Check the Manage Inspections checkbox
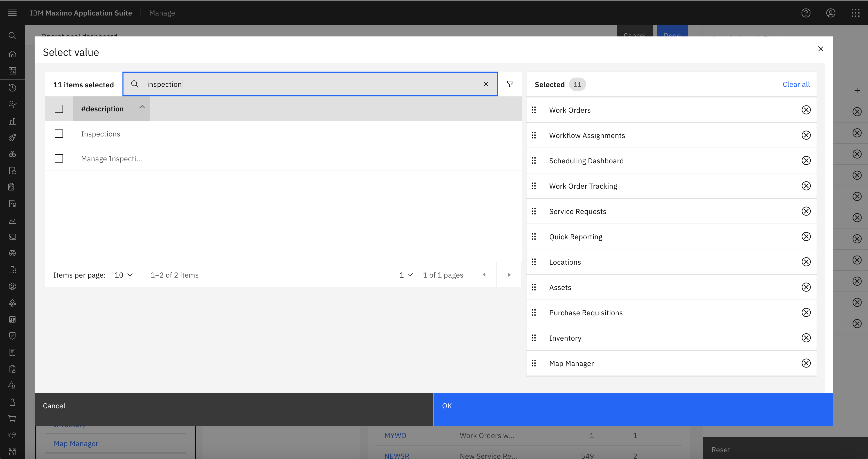 [x=59, y=158]
